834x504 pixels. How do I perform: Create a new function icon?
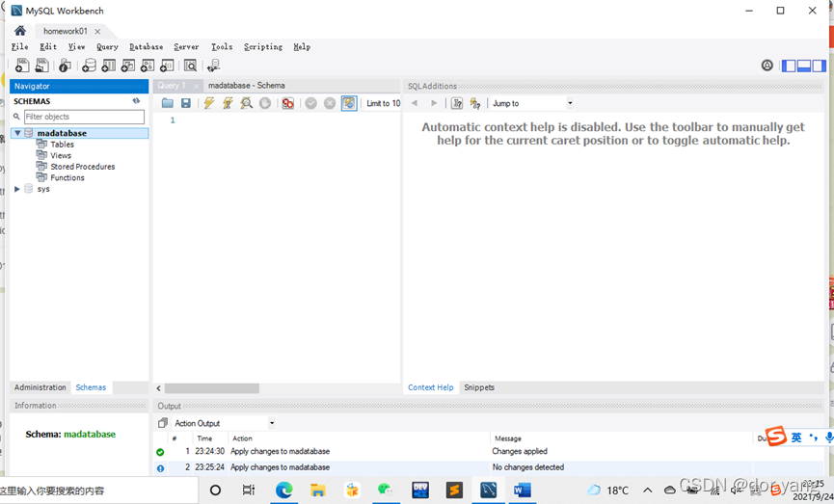[x=167, y=66]
